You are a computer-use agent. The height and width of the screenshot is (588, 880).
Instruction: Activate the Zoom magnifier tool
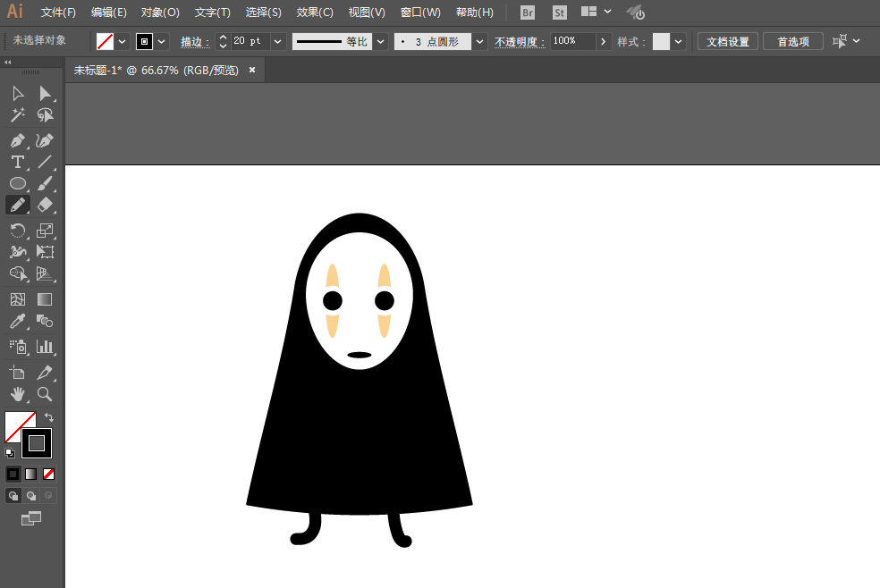45,394
